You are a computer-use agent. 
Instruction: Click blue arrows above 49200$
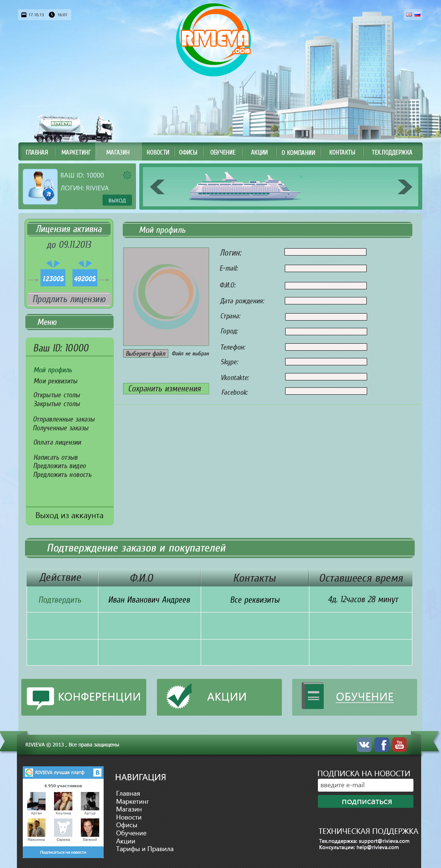pos(85,264)
